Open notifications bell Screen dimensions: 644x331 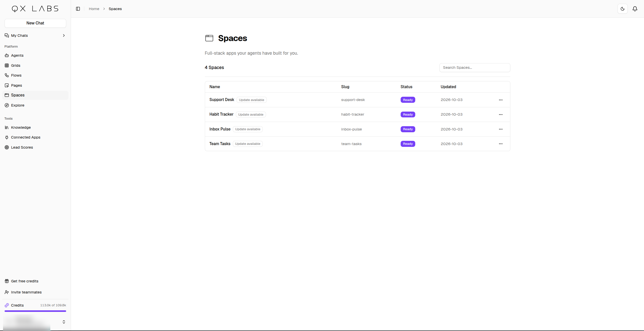[635, 9]
